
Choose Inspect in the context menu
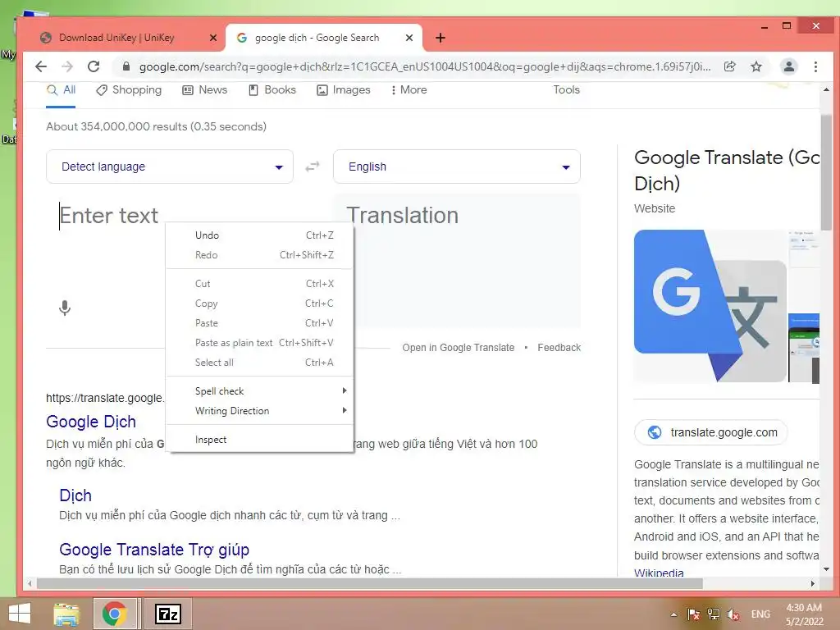[260, 440]
